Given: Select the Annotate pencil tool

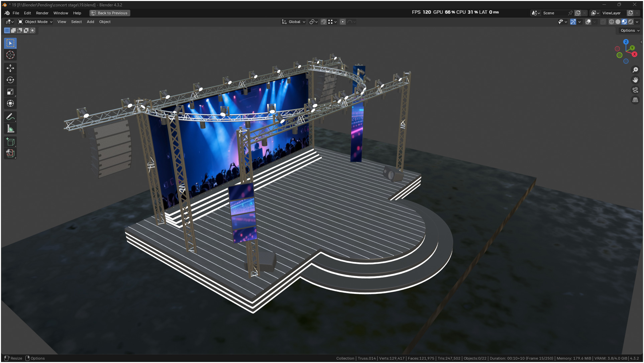Looking at the screenshot, I should point(10,117).
